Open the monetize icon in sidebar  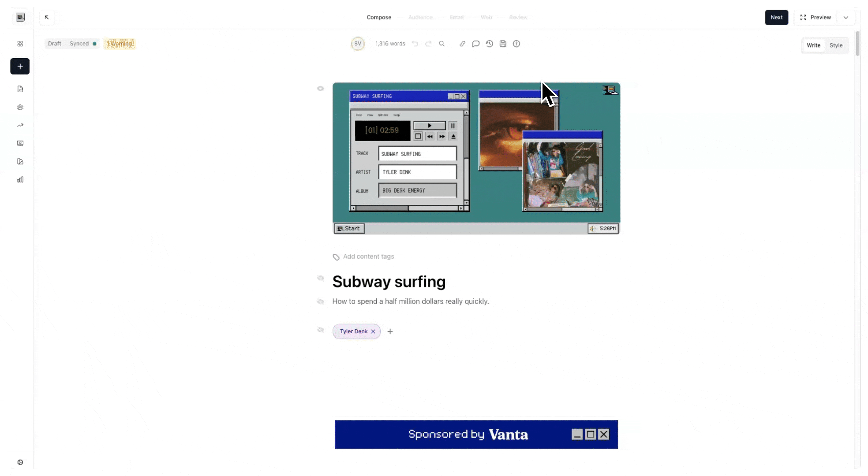(20, 143)
